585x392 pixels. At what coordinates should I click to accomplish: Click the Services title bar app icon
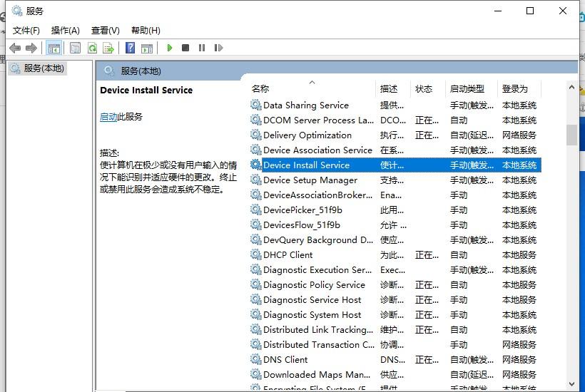coord(17,11)
